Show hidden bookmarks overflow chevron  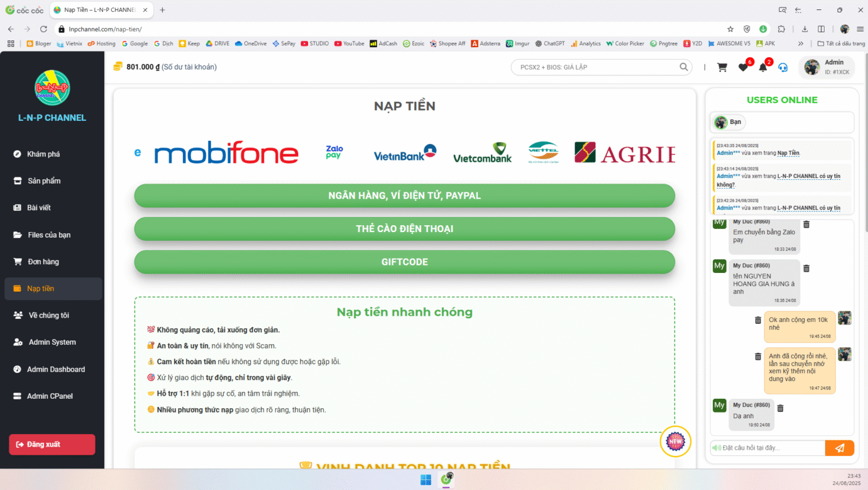(x=800, y=43)
